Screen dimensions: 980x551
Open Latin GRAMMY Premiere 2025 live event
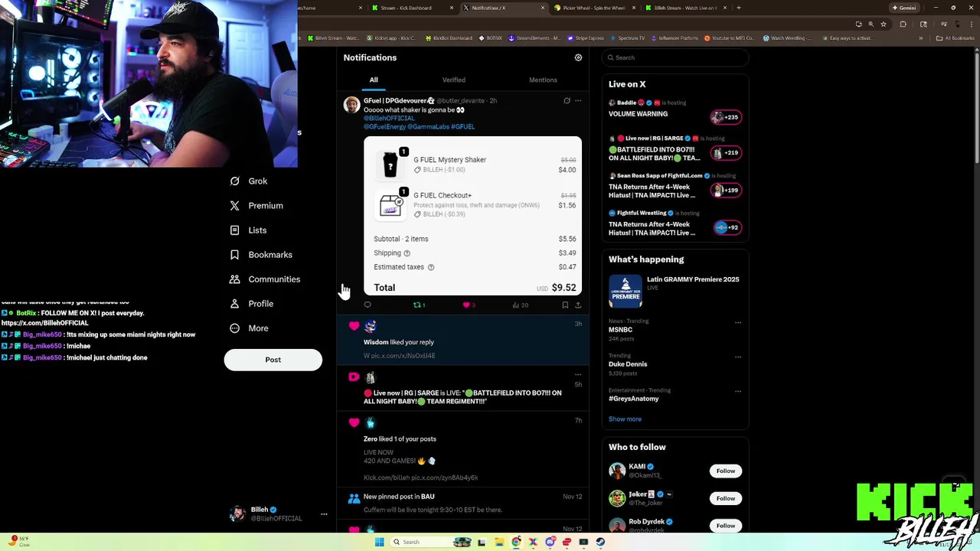pos(675,291)
